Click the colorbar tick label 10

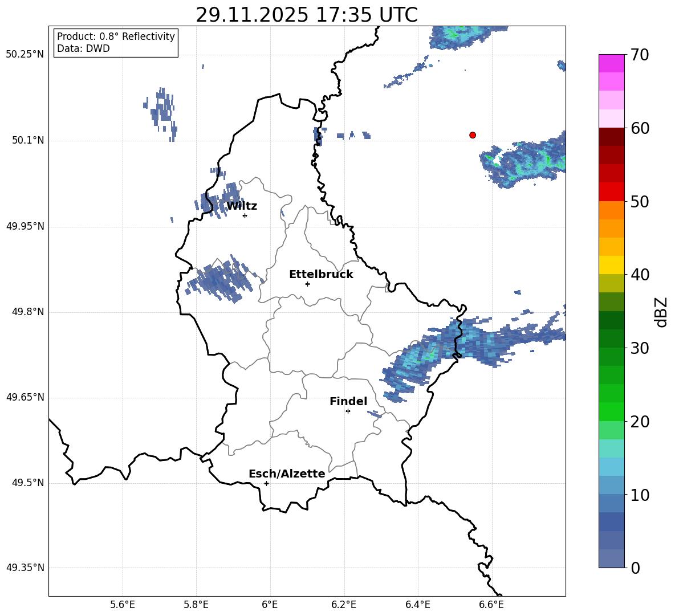pos(640,495)
